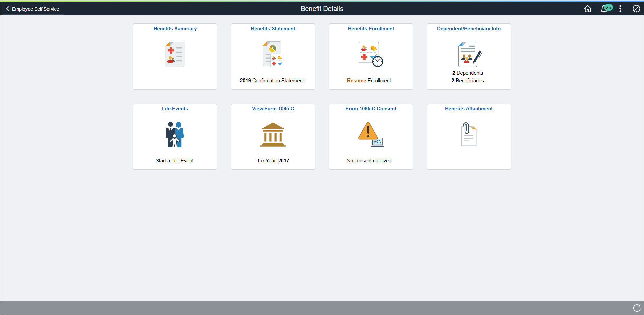644x315 pixels.
Task: Open the NavBar compass icon
Action: coord(636,9)
